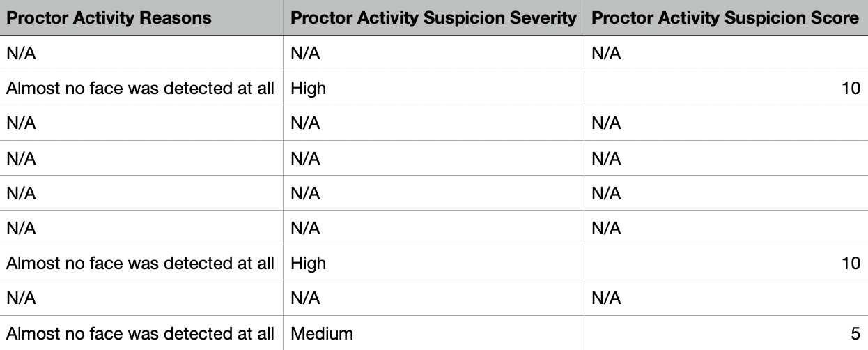Screen dimensions: 868x350
Task: Select the Medium severity cell
Action: coord(322,333)
